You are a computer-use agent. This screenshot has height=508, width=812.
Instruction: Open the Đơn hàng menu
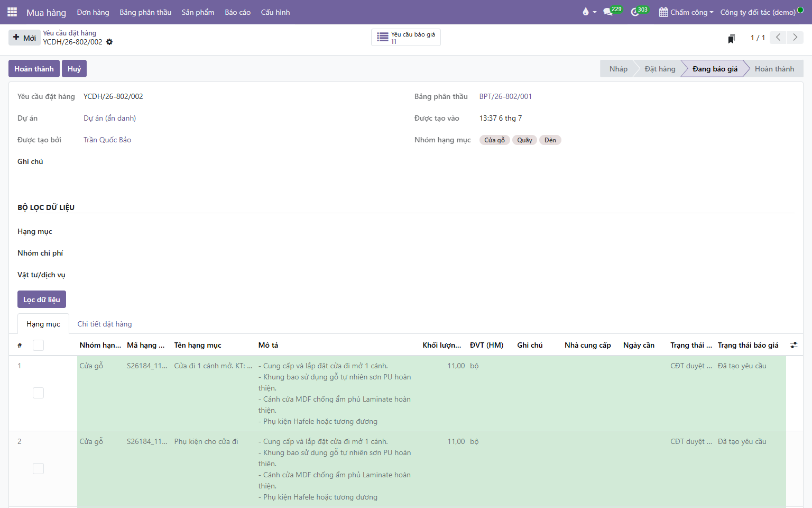93,12
